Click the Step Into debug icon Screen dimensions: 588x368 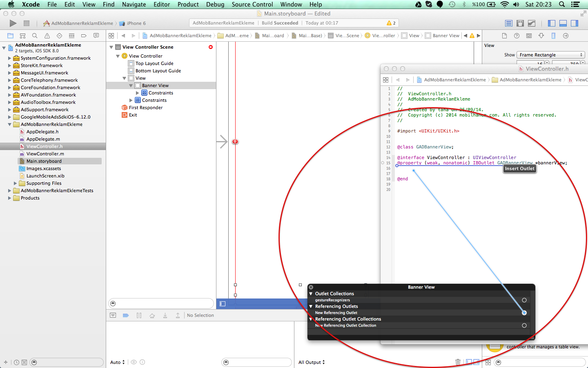(165, 315)
